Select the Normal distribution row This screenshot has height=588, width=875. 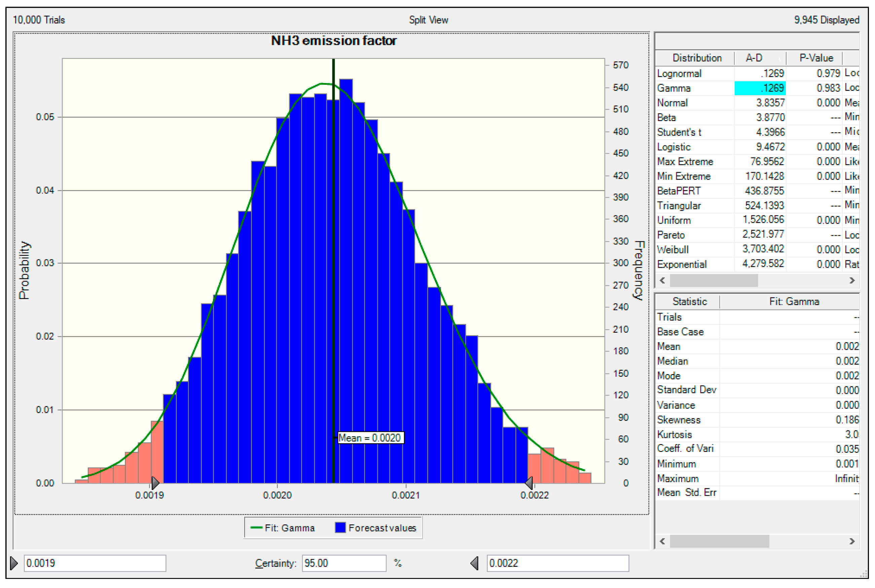[672, 103]
